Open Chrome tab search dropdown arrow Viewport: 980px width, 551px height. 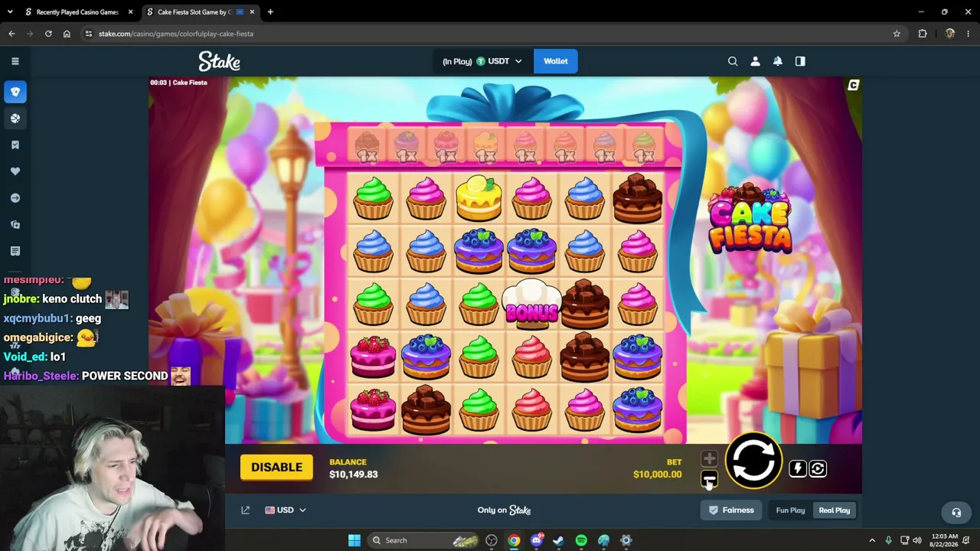click(10, 12)
